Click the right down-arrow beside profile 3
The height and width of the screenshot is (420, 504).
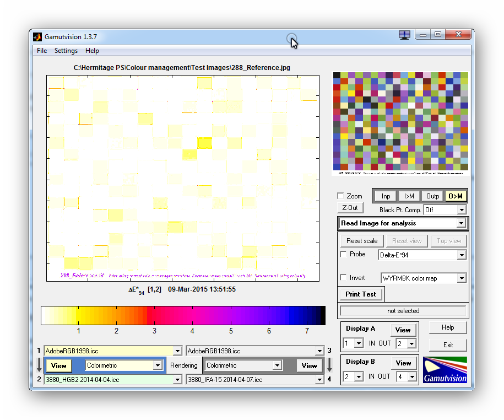329,365
